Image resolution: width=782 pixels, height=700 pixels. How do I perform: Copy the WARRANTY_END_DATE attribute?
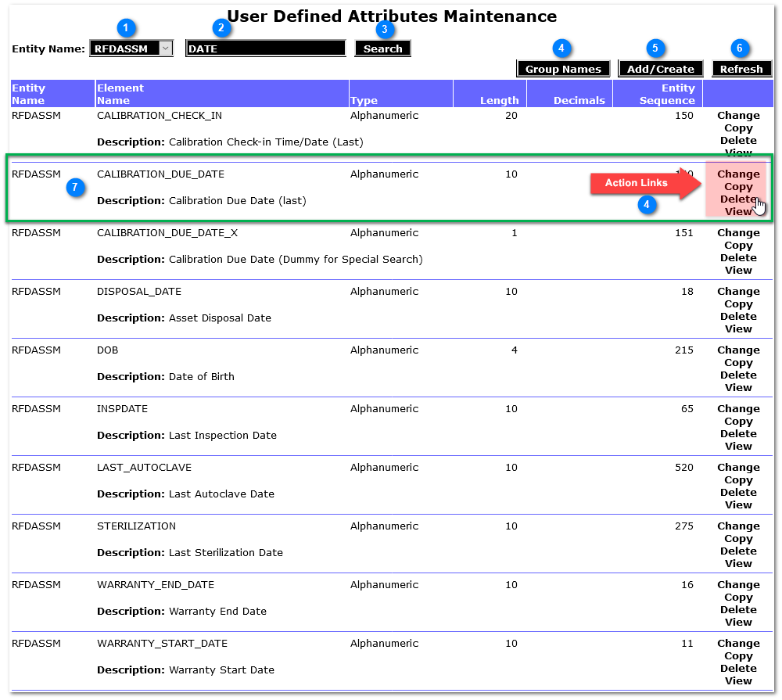[738, 597]
